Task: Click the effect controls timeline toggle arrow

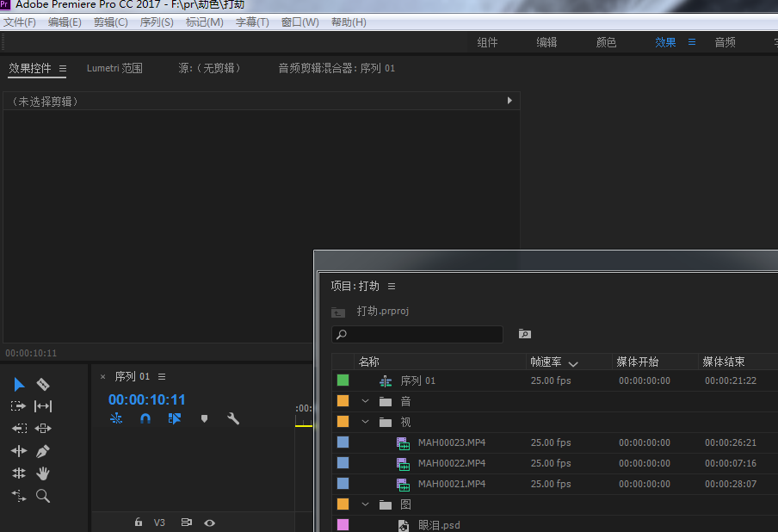Action: click(x=509, y=101)
